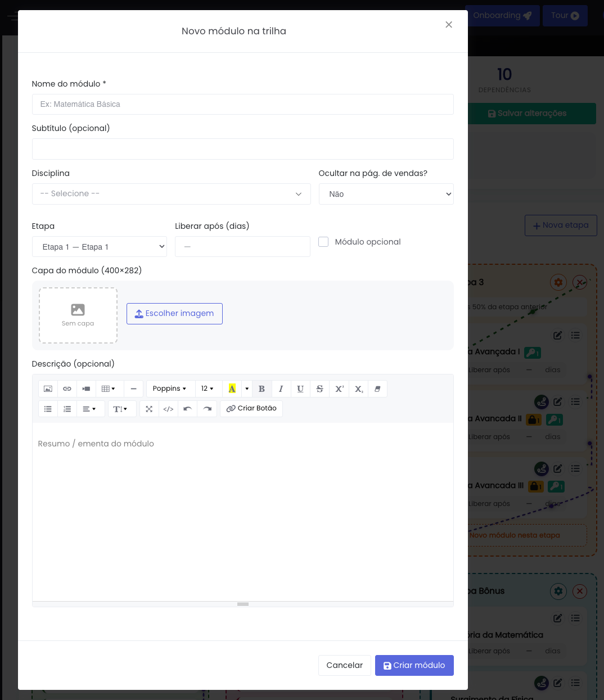604x700 pixels.
Task: Toggle superscript formatting
Action: 339,389
